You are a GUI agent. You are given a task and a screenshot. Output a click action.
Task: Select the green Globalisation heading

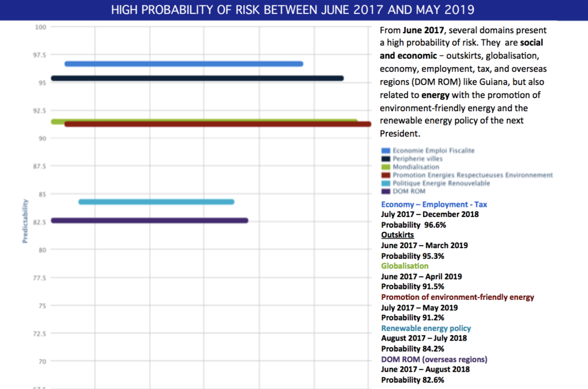point(405,266)
